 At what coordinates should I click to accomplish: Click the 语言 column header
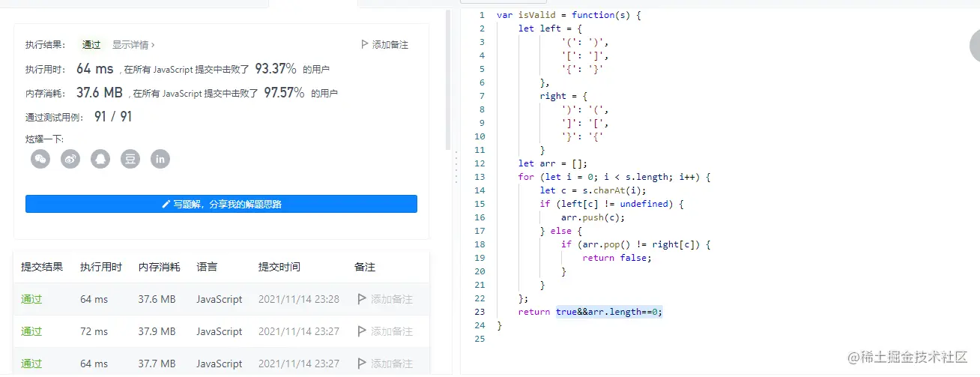[x=207, y=267]
